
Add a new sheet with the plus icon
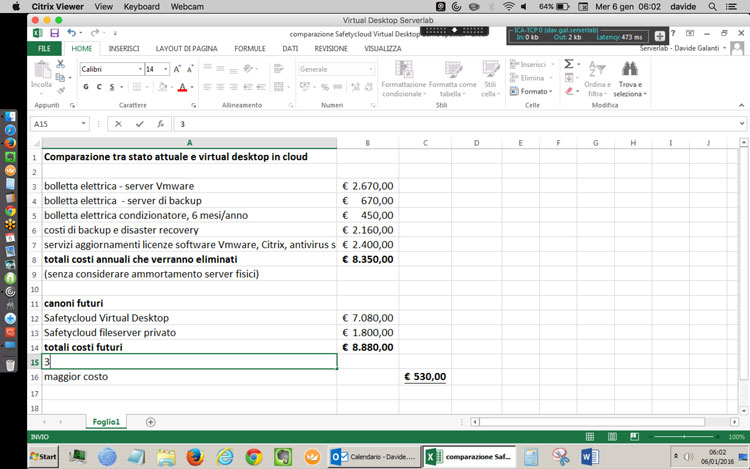151,422
